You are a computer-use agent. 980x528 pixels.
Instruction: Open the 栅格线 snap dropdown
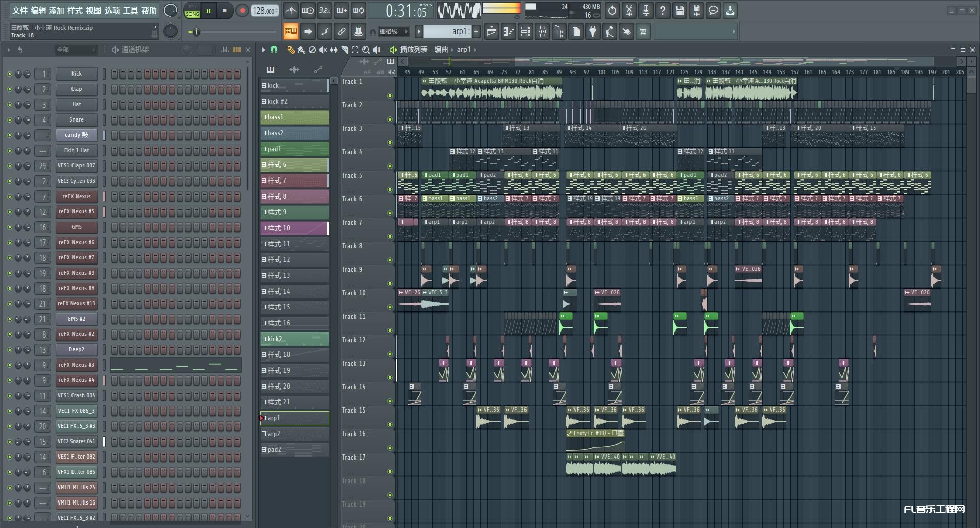tap(393, 32)
